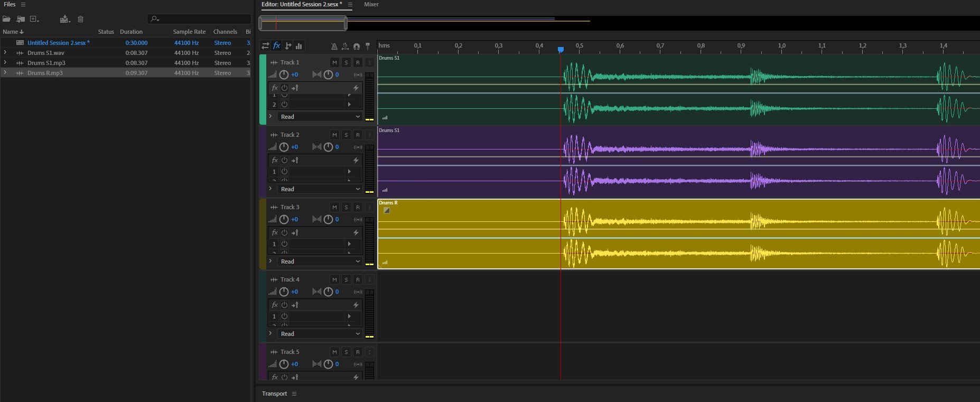This screenshot has height=402, width=980.
Task: Switch to Inputs/Outputs view via arrows icon
Action: [265, 46]
